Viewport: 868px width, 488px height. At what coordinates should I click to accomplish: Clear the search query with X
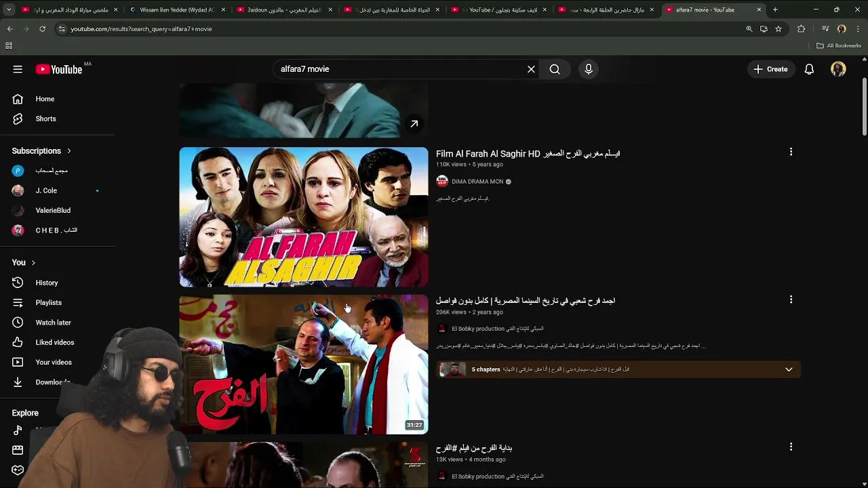(x=531, y=69)
